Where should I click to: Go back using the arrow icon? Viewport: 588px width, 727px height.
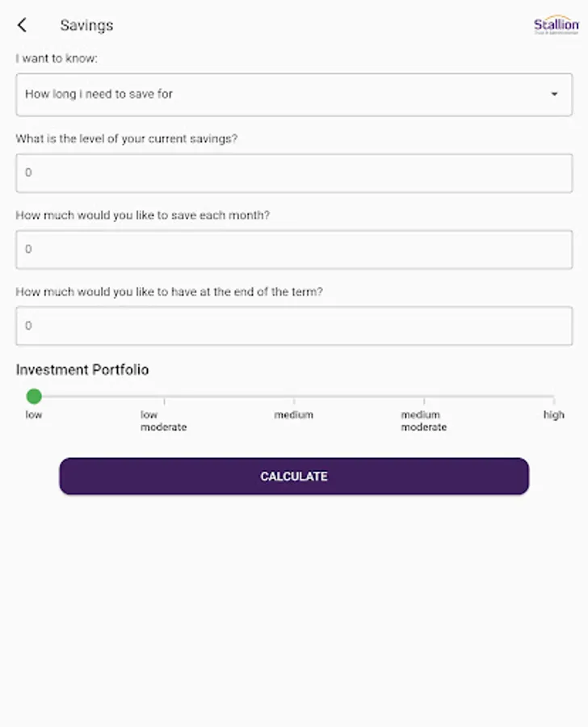pos(22,25)
